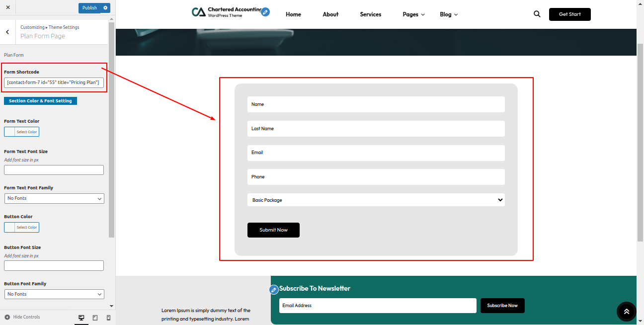The image size is (644, 325).
Task: Open Button Font Family dropdown
Action: pos(54,294)
